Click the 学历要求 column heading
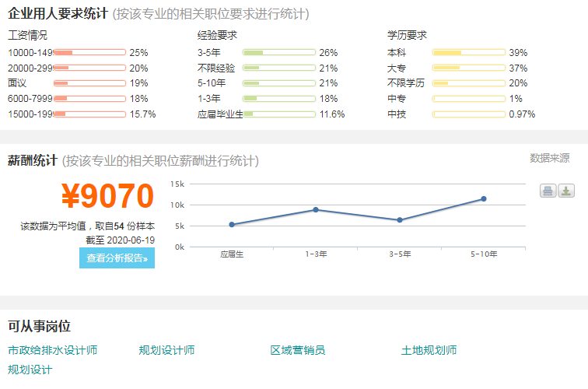This screenshot has width=588, height=389. pos(408,36)
